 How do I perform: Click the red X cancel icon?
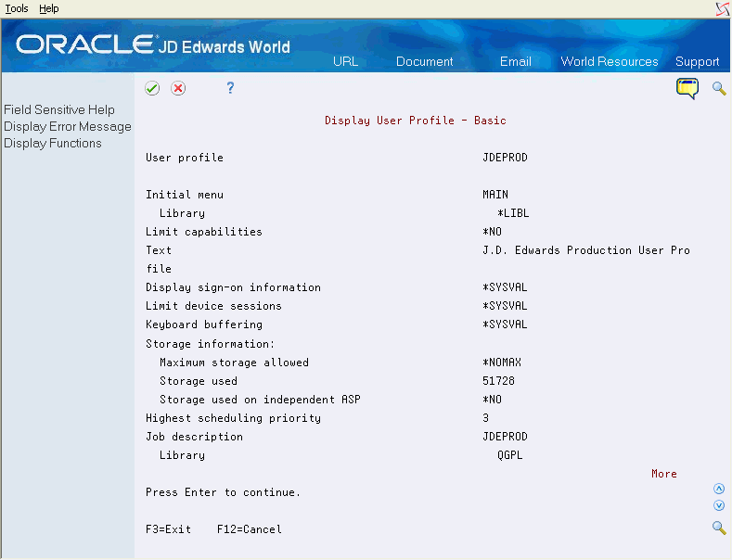point(178,88)
